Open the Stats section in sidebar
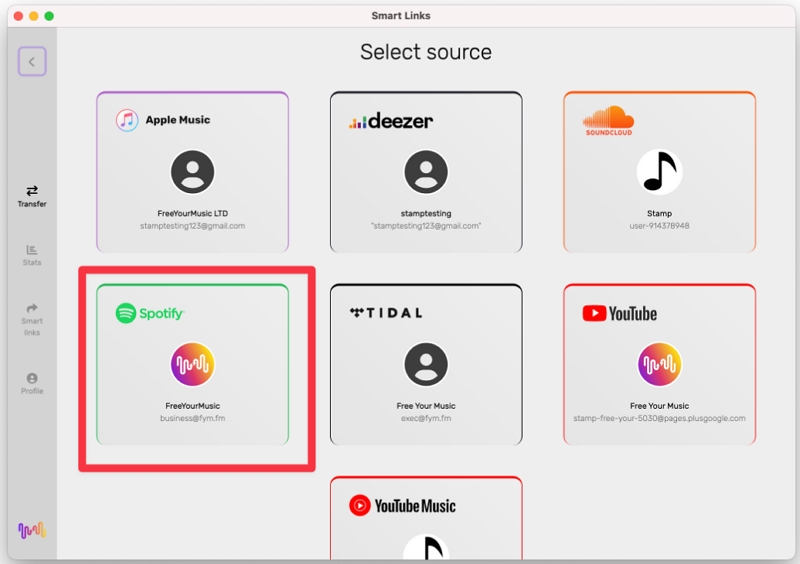The width and height of the screenshot is (800, 564). [x=32, y=255]
